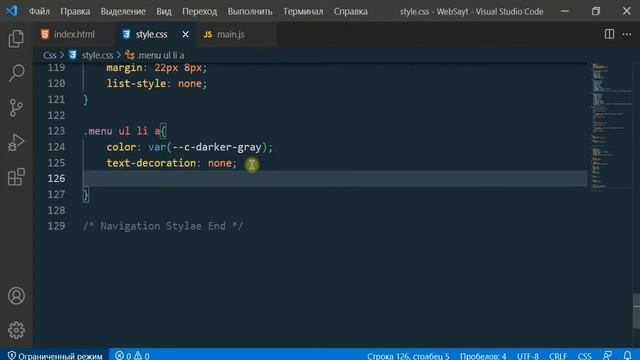This screenshot has width=640, height=360.
Task: Change encoding via UTF-8 status item
Action: pyautogui.click(x=527, y=356)
